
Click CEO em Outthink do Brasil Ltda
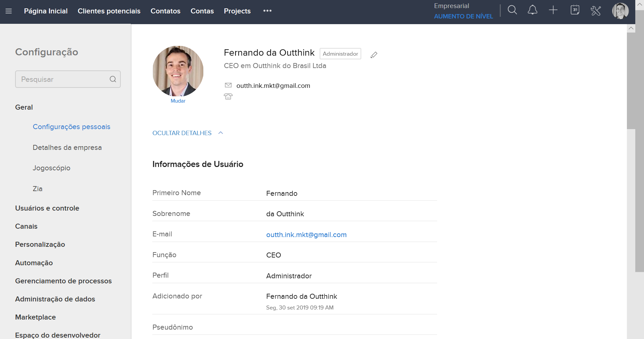275,66
